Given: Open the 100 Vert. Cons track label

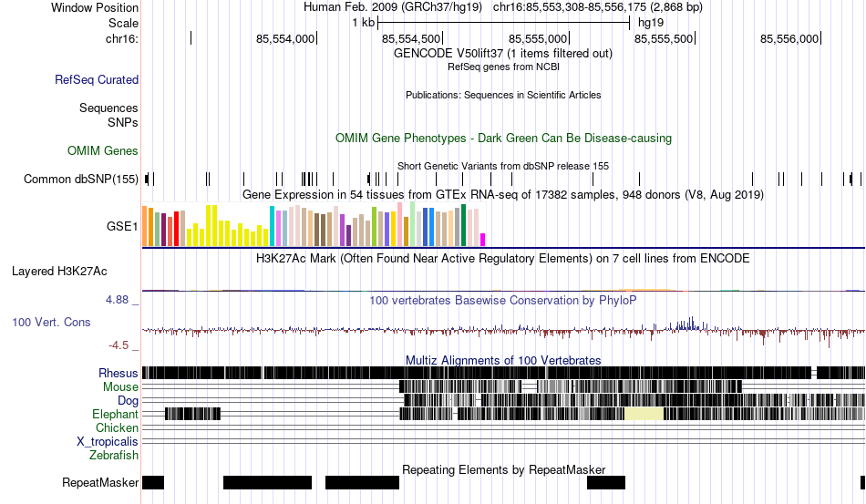Looking at the screenshot, I should pos(51,322).
